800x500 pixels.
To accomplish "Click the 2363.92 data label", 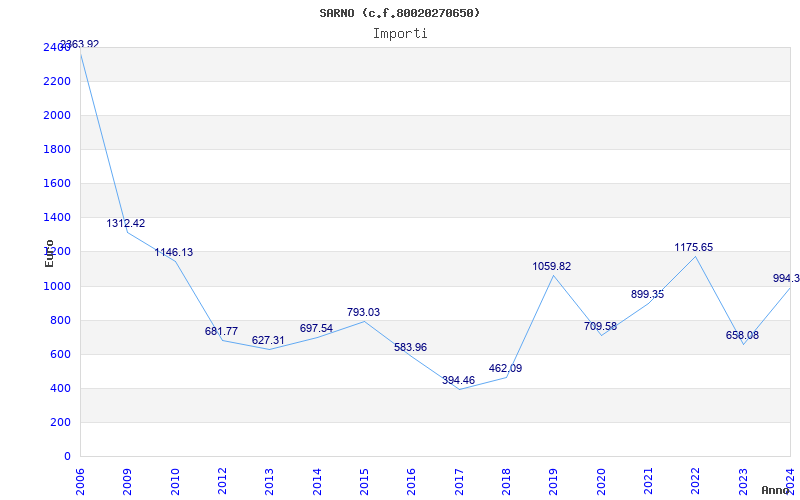I will point(80,44).
